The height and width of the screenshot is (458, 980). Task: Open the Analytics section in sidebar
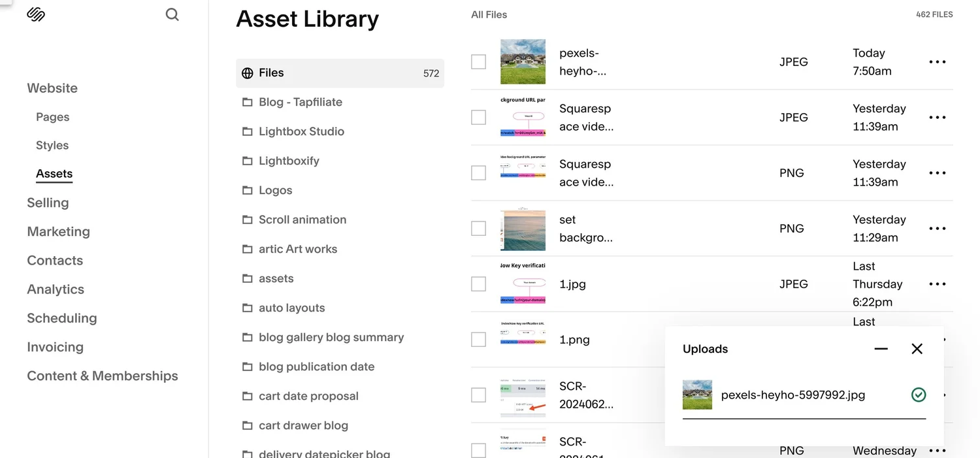(56, 289)
